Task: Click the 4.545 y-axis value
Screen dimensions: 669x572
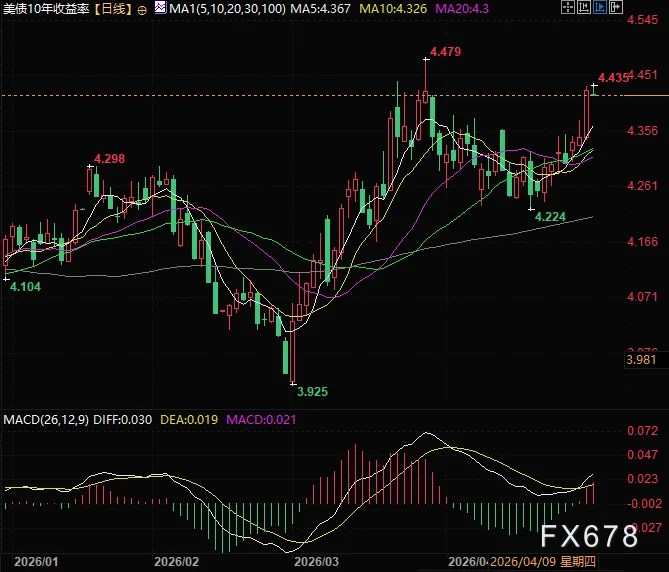Action: coord(643,20)
